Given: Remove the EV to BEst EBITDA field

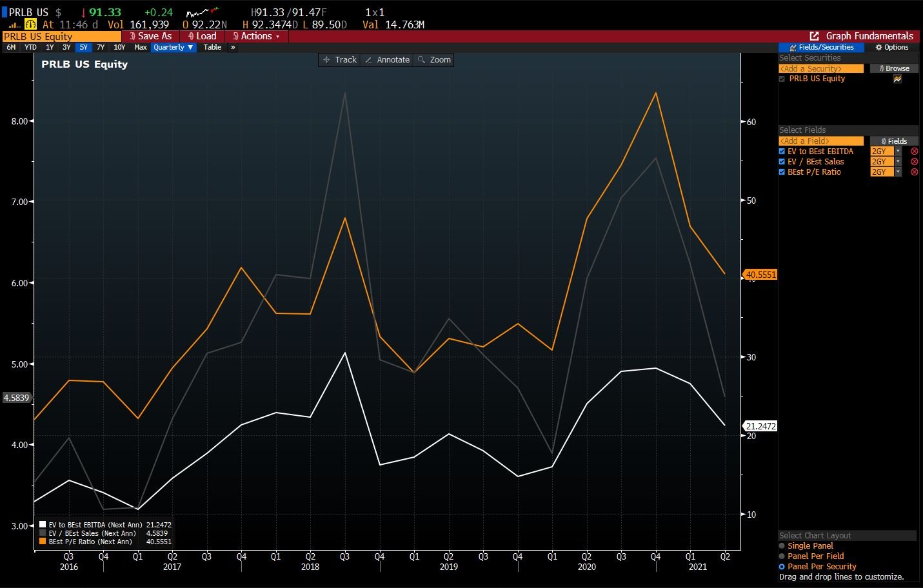Looking at the screenshot, I should tap(914, 152).
